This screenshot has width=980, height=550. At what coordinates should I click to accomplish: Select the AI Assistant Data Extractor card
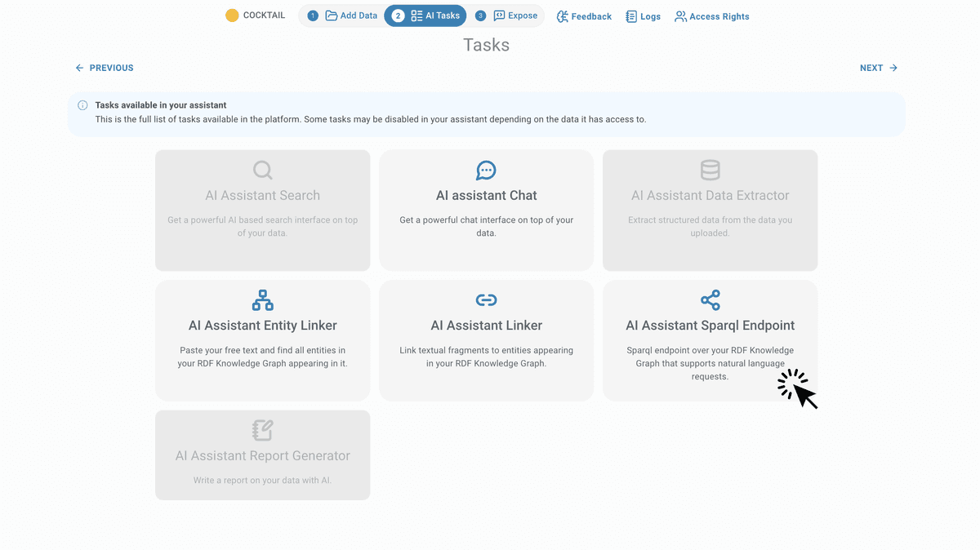click(x=710, y=211)
